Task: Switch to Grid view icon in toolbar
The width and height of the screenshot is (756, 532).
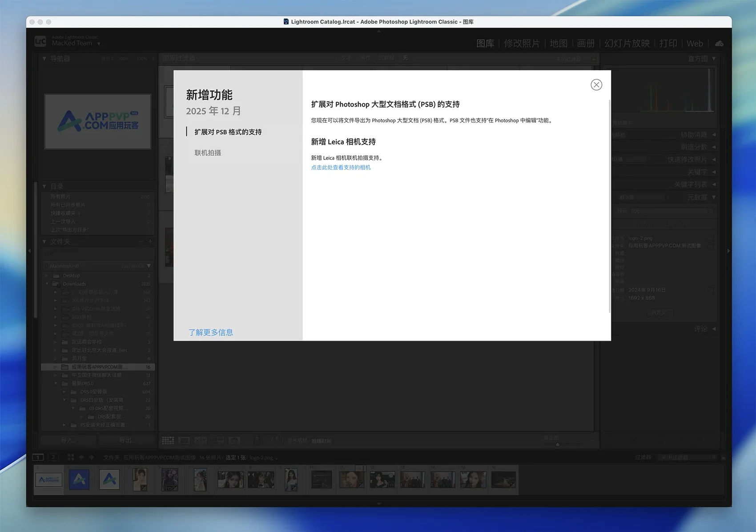Action: point(168,440)
